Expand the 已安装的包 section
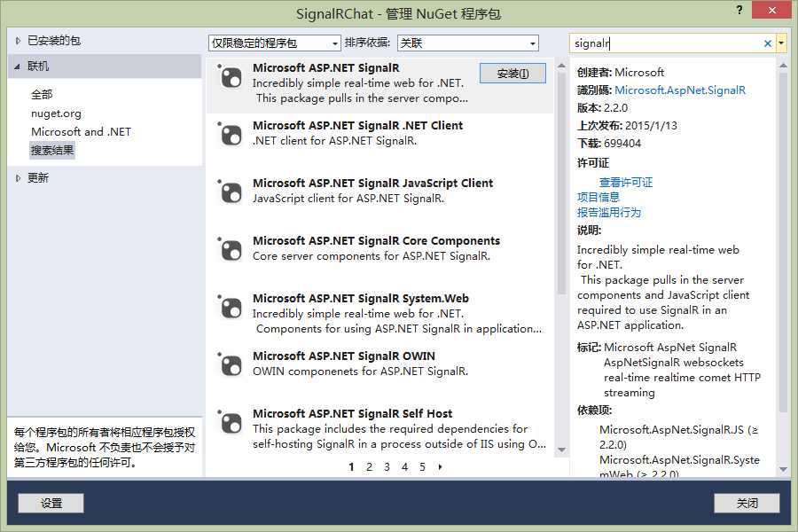Image resolution: width=798 pixels, height=532 pixels. (x=18, y=41)
